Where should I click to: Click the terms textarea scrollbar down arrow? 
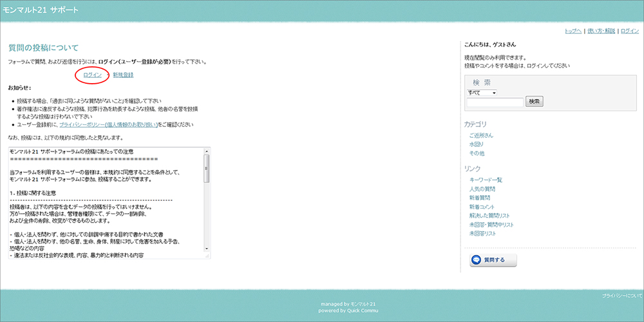[x=207, y=249]
